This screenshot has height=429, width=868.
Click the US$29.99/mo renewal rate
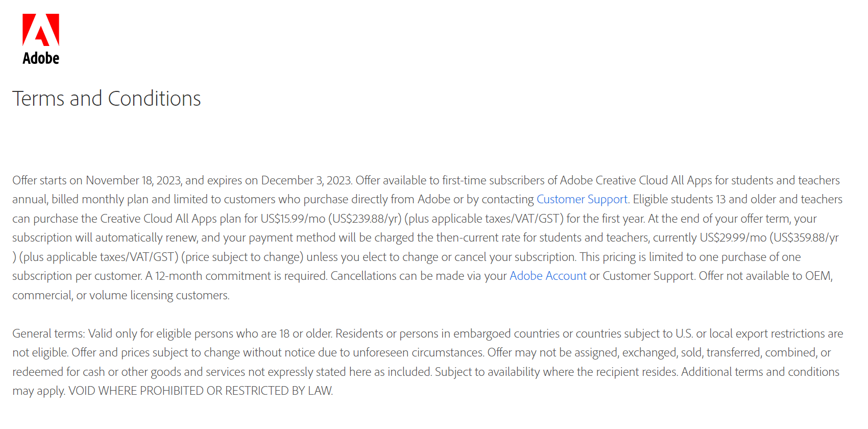click(x=733, y=237)
